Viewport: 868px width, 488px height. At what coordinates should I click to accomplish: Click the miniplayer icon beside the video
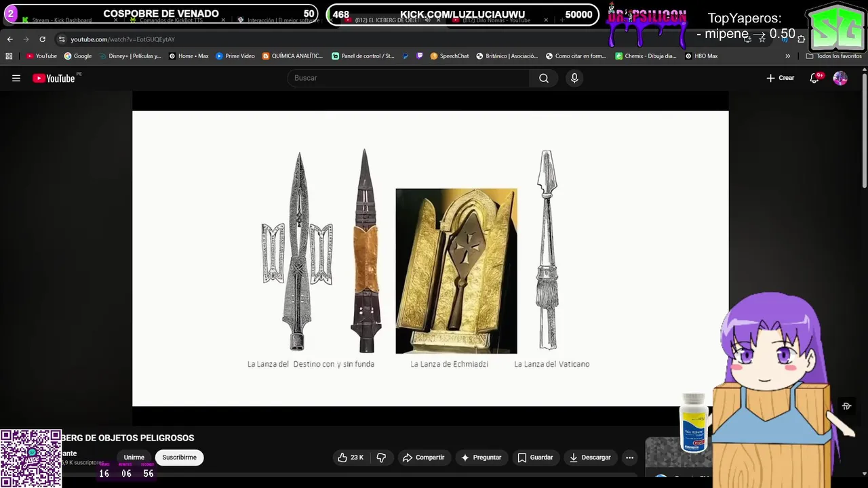pos(846,407)
